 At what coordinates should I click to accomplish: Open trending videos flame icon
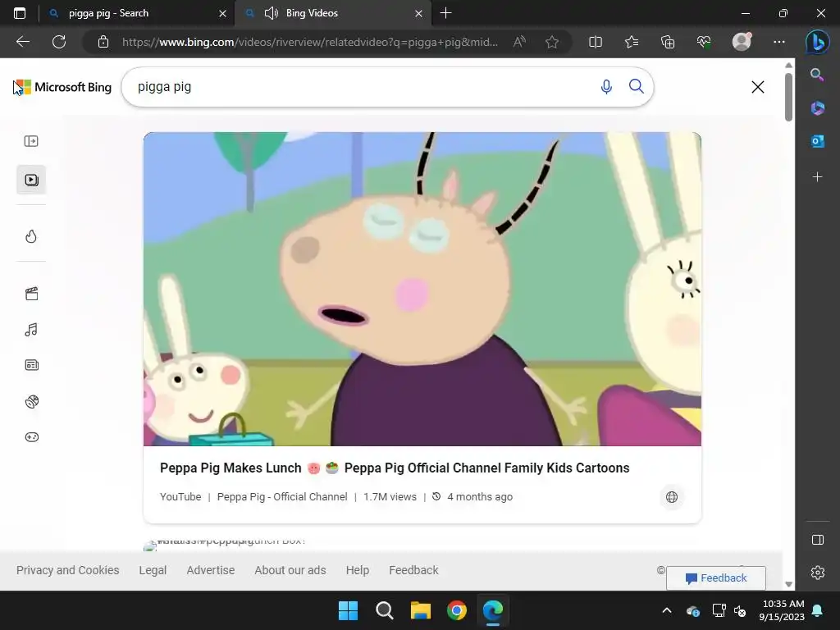[32, 236]
